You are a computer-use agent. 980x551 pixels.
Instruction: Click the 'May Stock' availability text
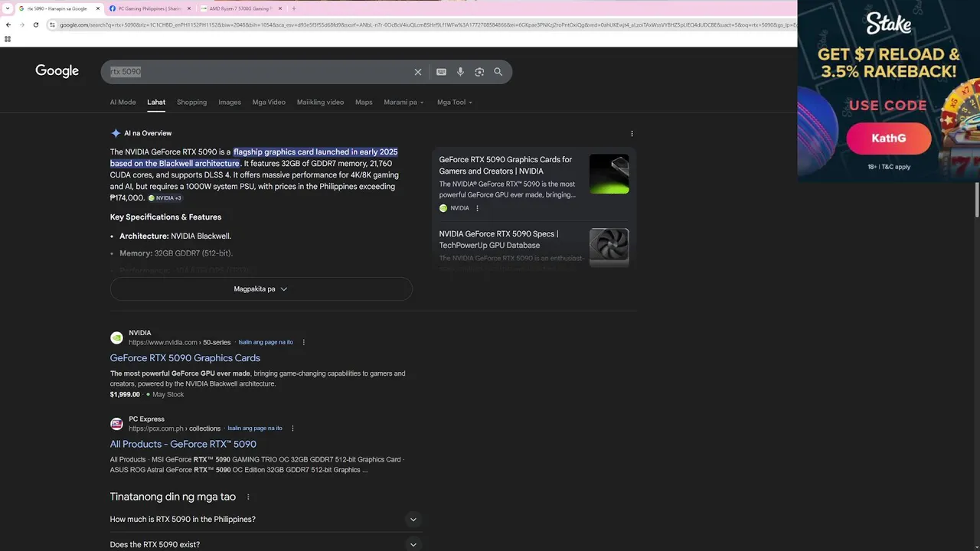(168, 395)
